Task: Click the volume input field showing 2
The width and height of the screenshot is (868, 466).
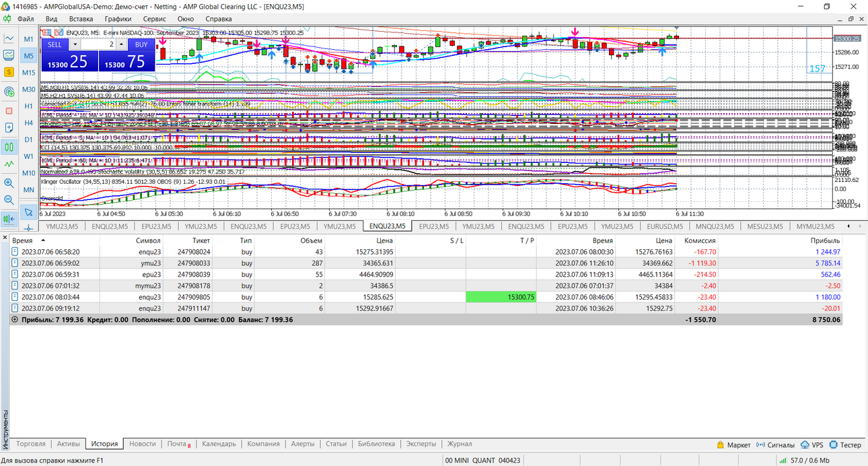Action: click(98, 44)
